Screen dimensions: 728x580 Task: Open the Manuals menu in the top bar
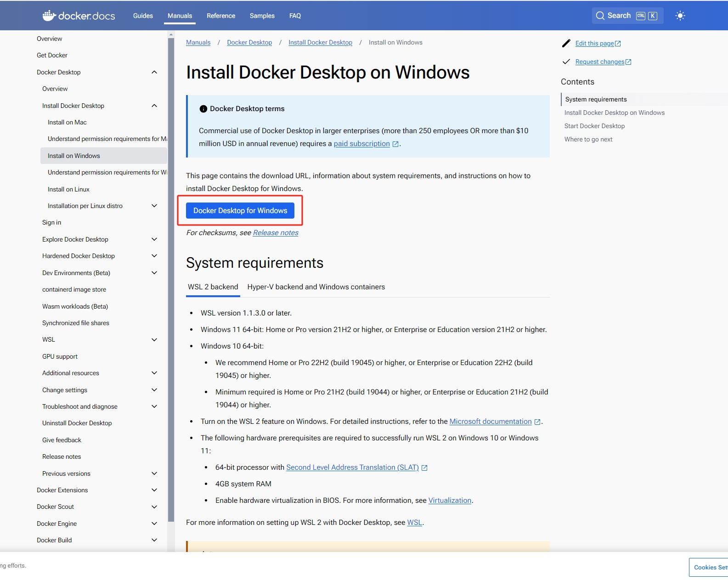(x=180, y=16)
